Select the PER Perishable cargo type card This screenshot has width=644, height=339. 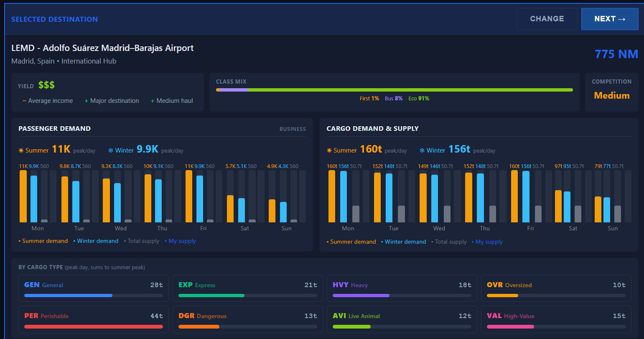coord(94,319)
